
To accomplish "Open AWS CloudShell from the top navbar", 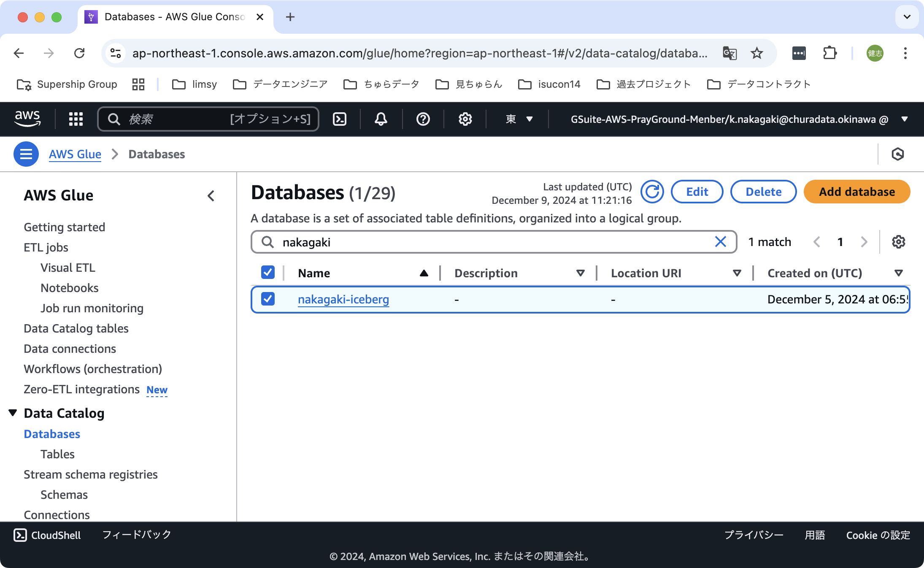I will [x=340, y=119].
